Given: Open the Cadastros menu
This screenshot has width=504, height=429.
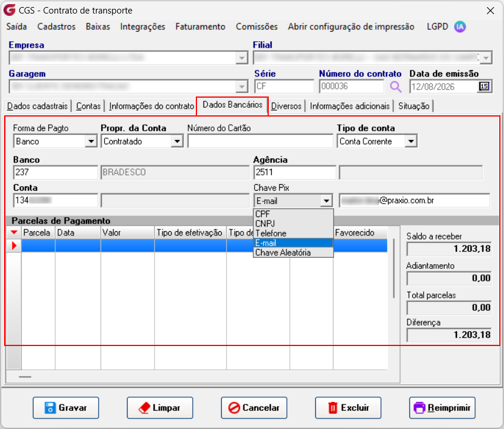Looking at the screenshot, I should click(x=56, y=26).
